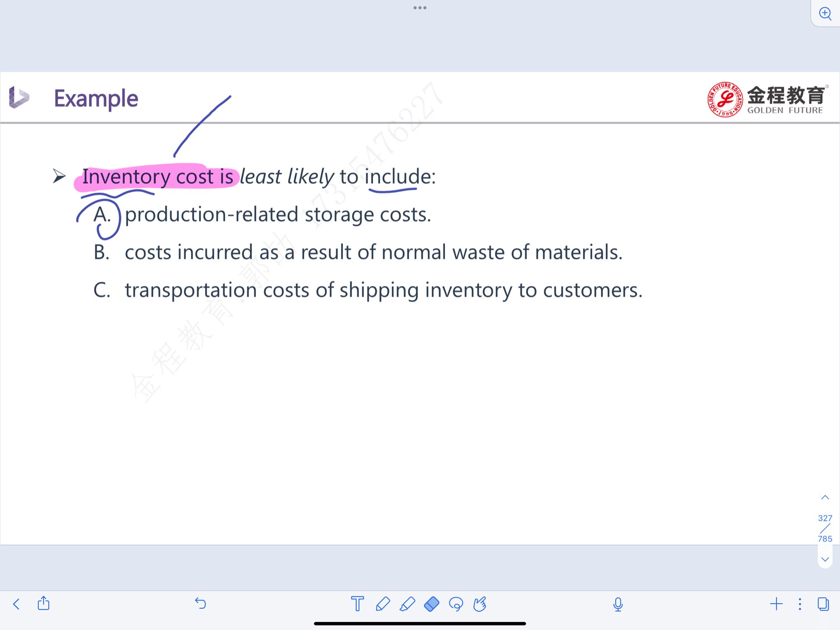Tap the zoom magnifier button
This screenshot has height=630, width=840.
coord(825,13)
